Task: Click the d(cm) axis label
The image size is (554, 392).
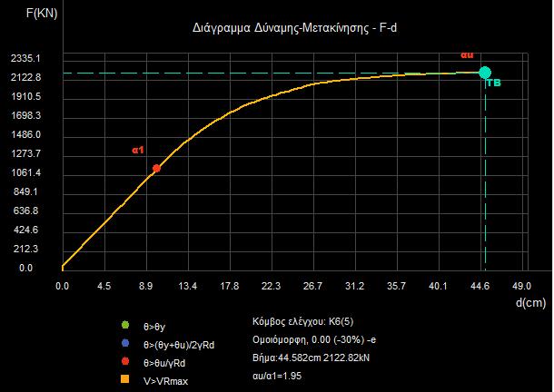Action: [x=531, y=303]
